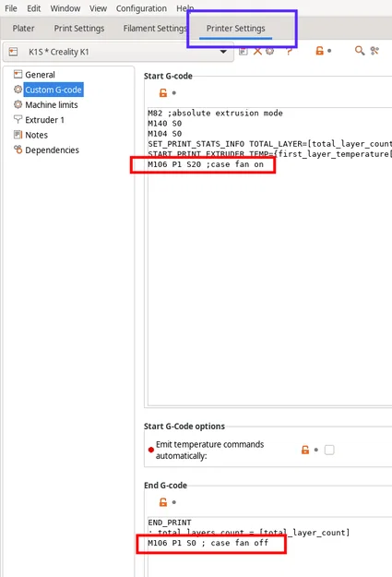The height and width of the screenshot is (577, 392).
Task: Click the compare presets icon
Action: (x=374, y=51)
